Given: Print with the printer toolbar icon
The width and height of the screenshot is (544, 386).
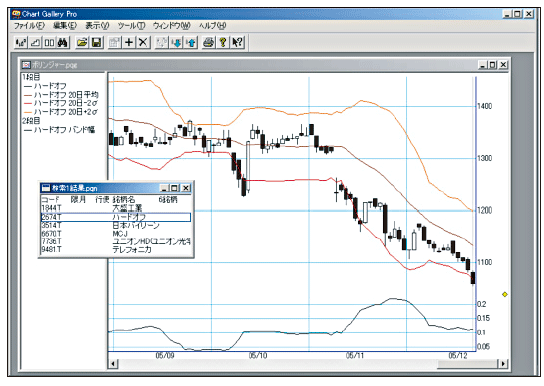Looking at the screenshot, I should click(209, 43).
